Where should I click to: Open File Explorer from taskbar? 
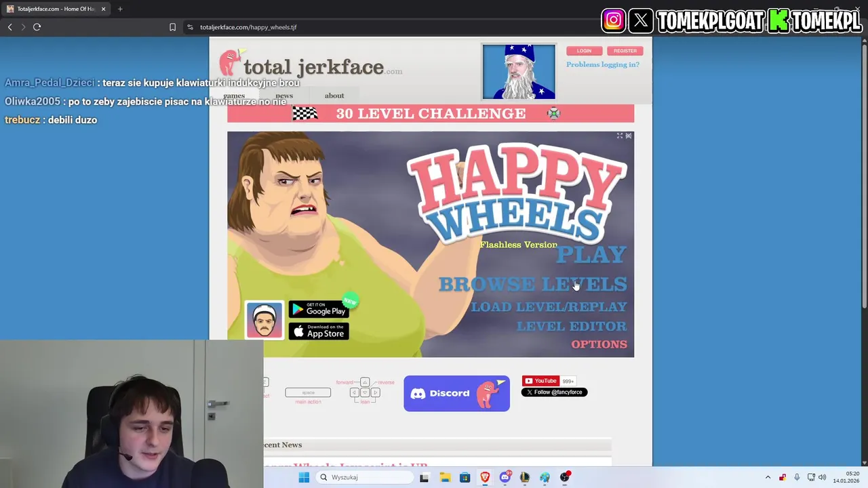445,477
